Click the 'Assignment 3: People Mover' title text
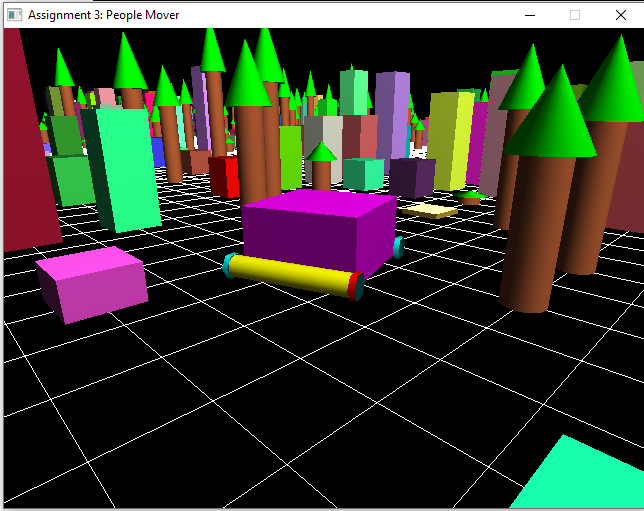The image size is (644, 511). click(x=103, y=15)
